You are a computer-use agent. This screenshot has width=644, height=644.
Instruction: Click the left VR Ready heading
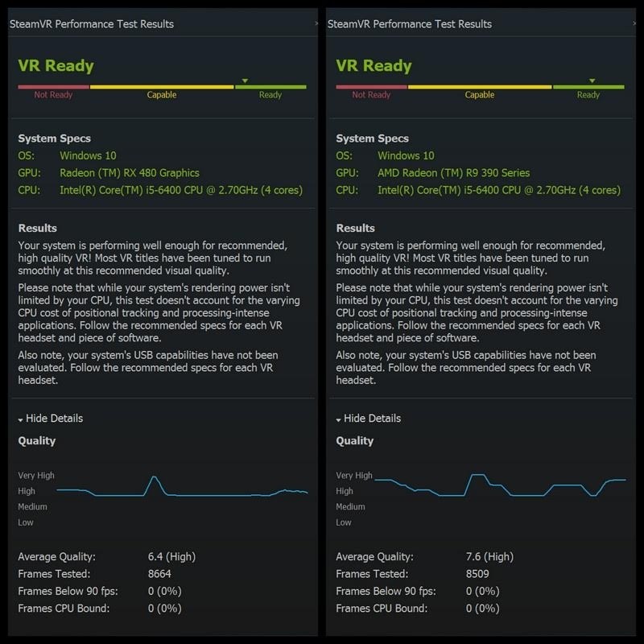point(56,66)
